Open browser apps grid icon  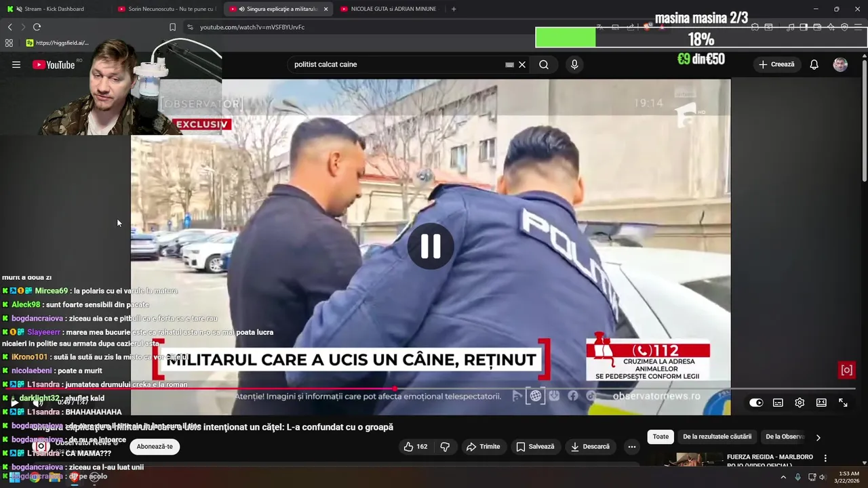(x=9, y=43)
